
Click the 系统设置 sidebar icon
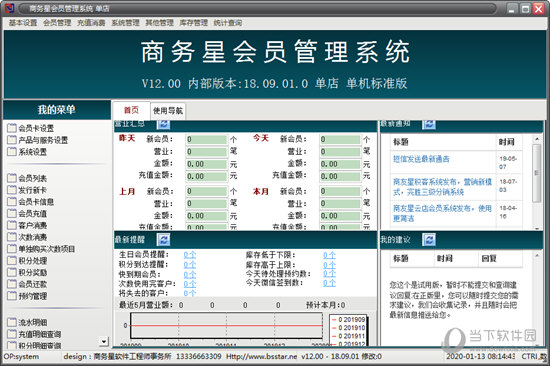pyautogui.click(x=12, y=152)
